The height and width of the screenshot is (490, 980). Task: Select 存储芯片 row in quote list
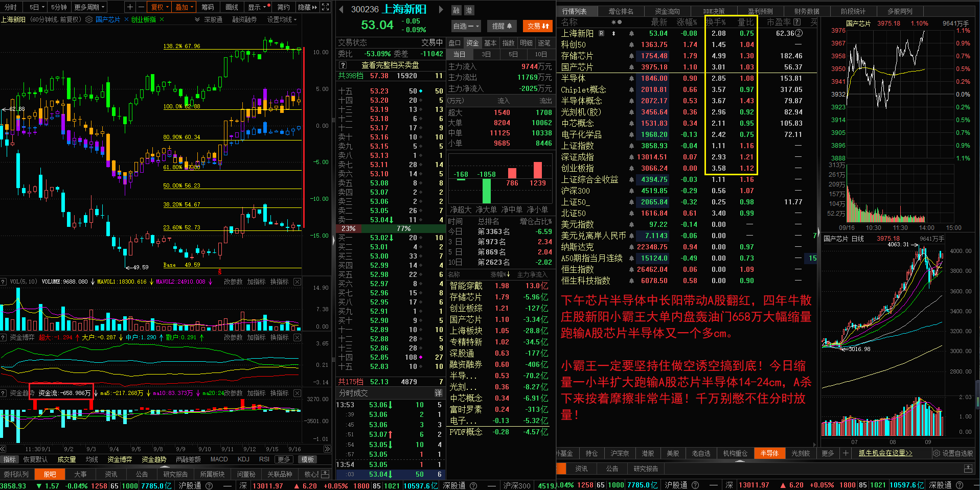pos(687,56)
